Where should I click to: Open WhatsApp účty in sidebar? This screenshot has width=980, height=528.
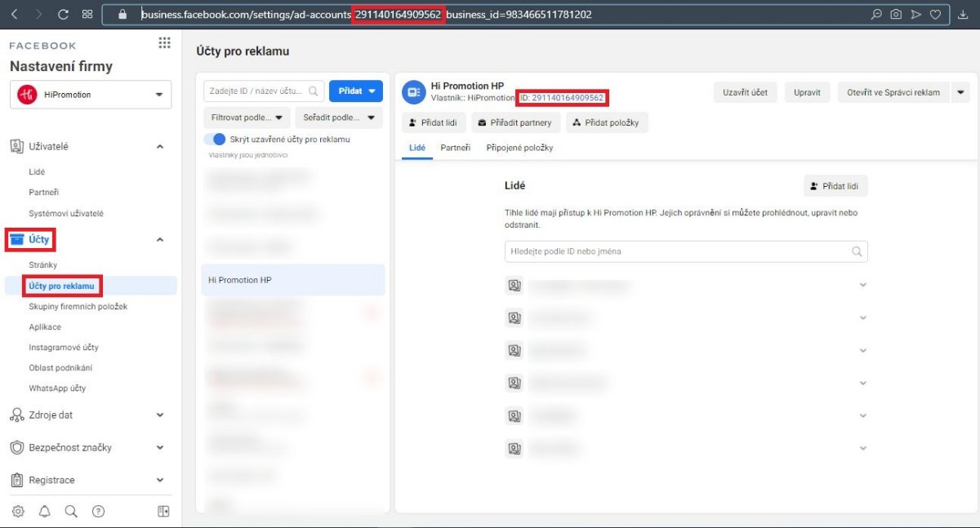click(x=57, y=388)
